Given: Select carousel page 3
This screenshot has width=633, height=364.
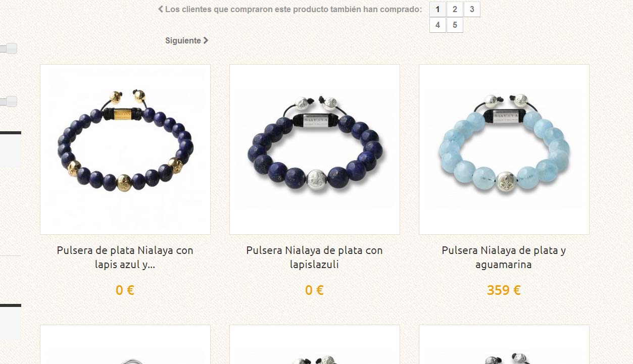Looking at the screenshot, I should 472,9.
